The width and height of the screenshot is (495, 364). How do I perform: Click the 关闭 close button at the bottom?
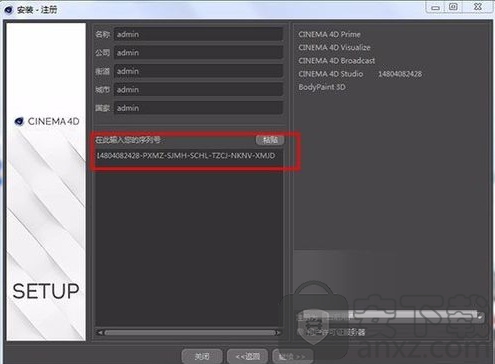tap(202, 356)
